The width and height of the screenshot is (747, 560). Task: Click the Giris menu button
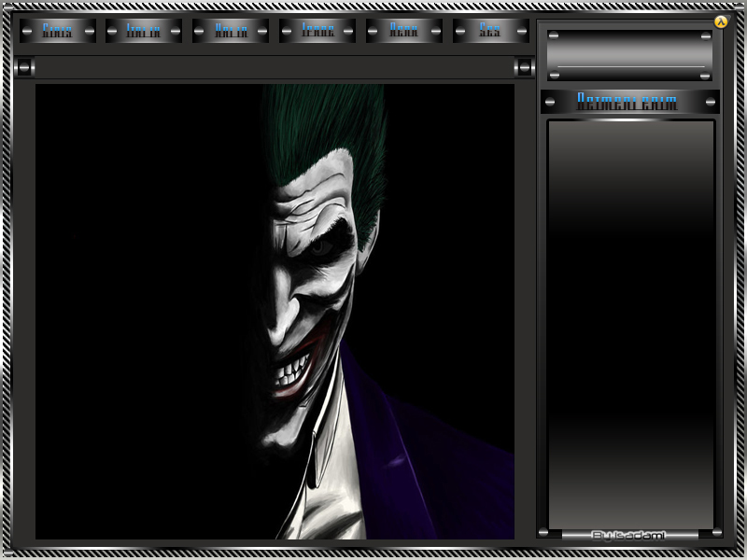click(x=57, y=31)
